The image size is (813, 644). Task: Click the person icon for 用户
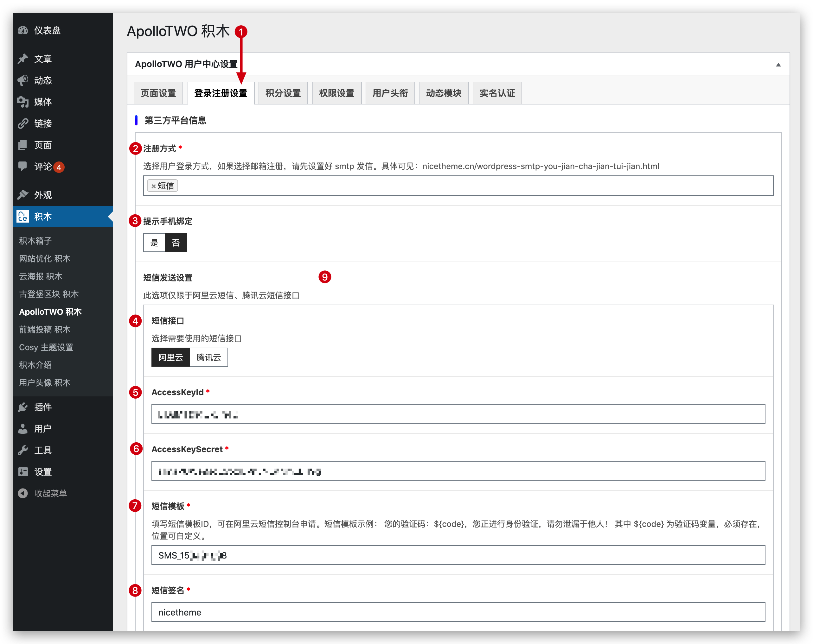tap(23, 428)
